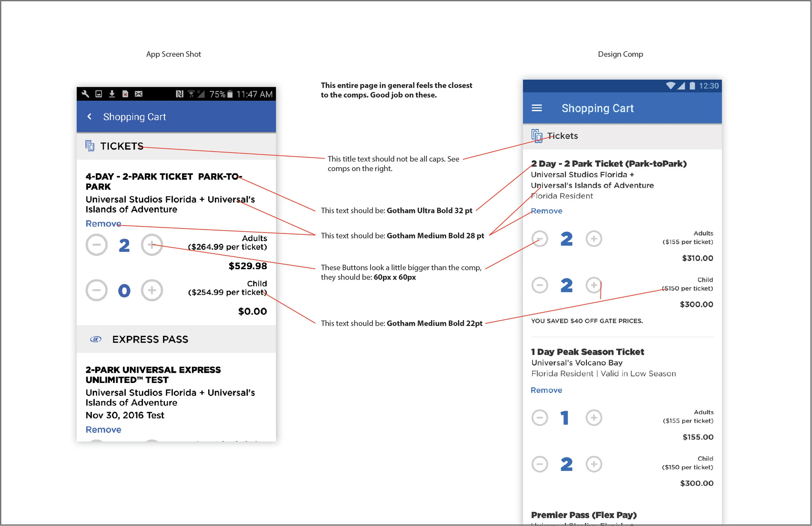Tap the mail envelope icon in status bar
The image size is (812, 526).
[138, 94]
